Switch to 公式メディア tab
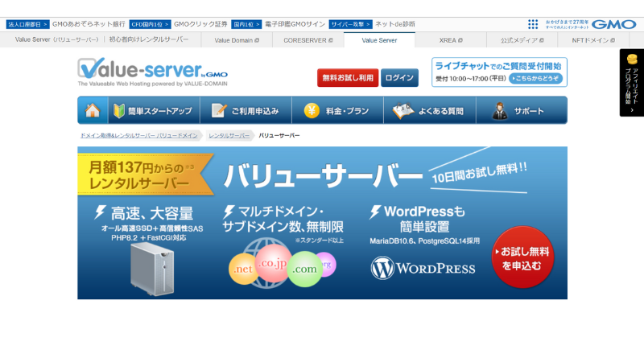The image size is (644, 362). click(522, 40)
